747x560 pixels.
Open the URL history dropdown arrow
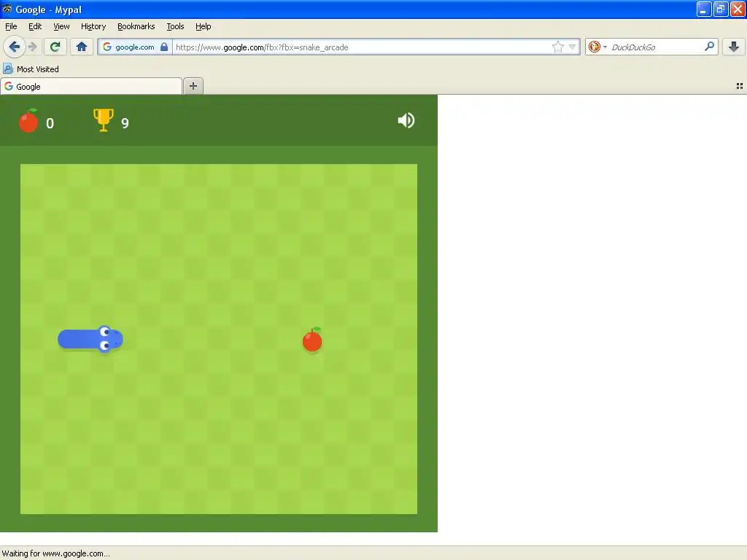(x=573, y=47)
